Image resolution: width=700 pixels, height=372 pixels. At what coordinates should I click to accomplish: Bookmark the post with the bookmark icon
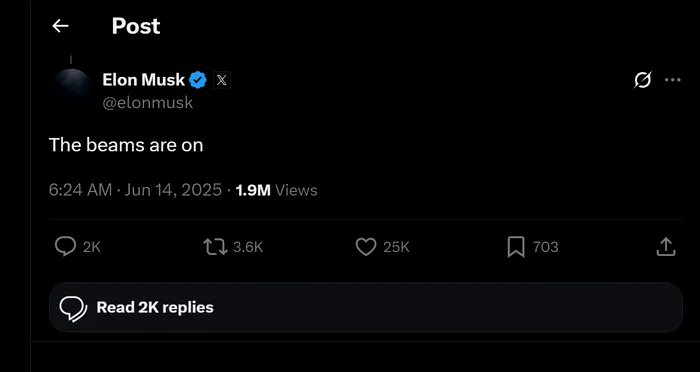[x=516, y=247]
